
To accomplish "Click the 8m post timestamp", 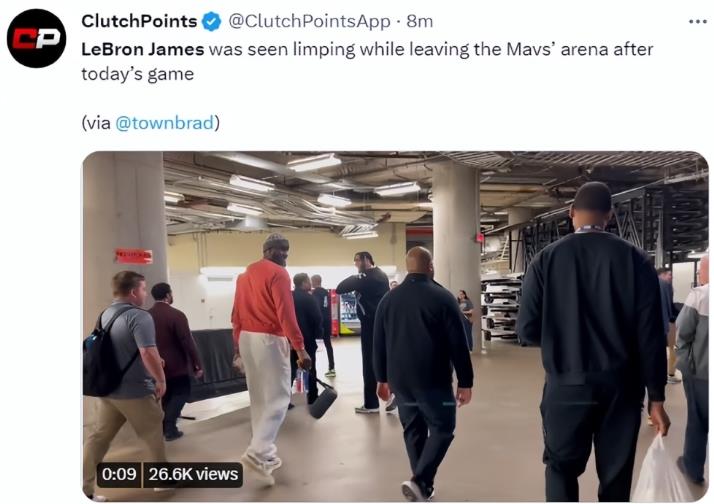I will pos(420,21).
